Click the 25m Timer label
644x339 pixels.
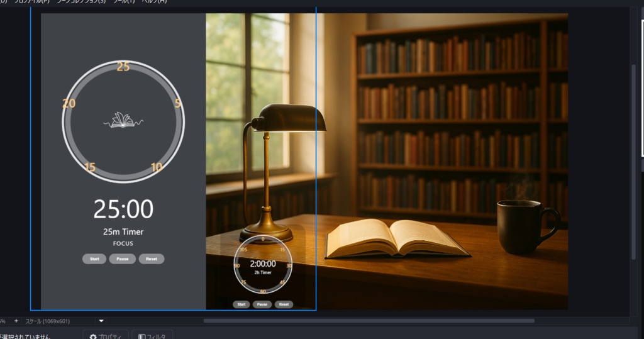point(123,231)
